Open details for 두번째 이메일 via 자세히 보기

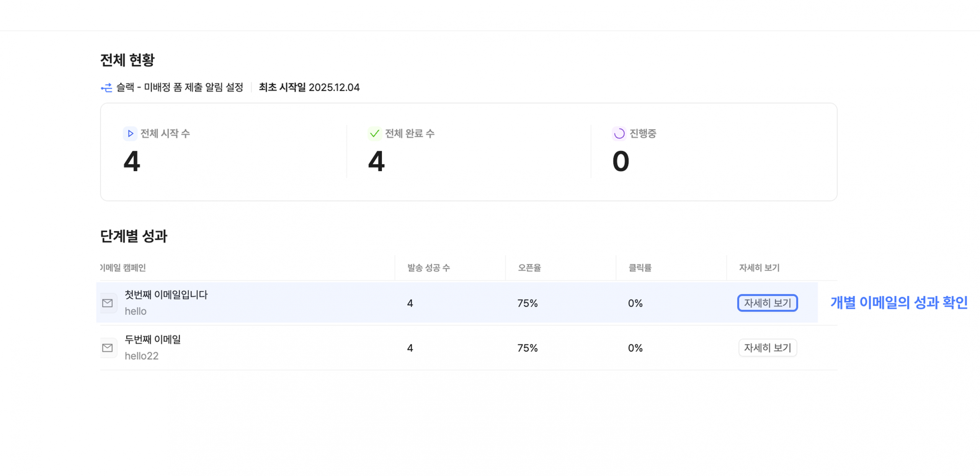pos(767,347)
